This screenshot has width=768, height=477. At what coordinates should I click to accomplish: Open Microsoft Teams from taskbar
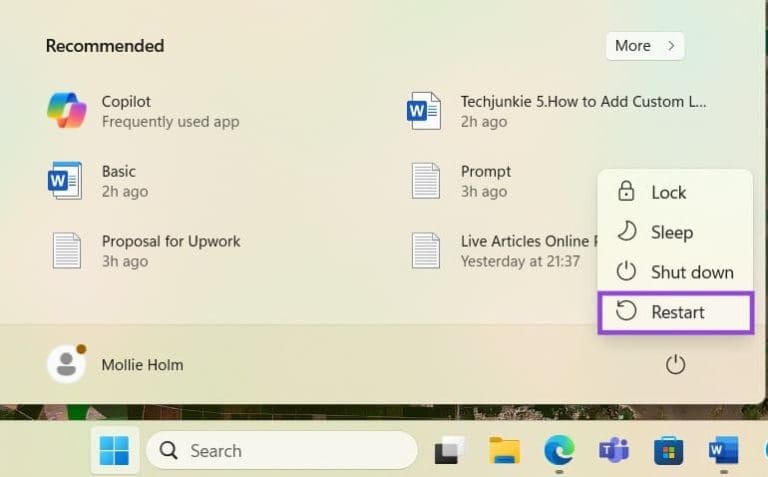[613, 451]
